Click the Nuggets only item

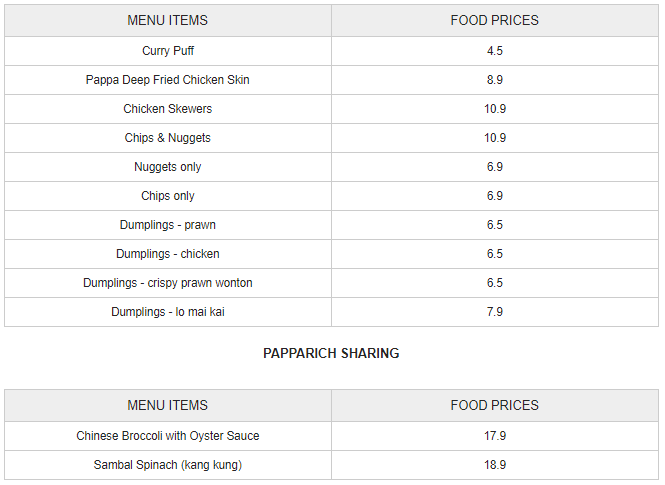click(168, 167)
